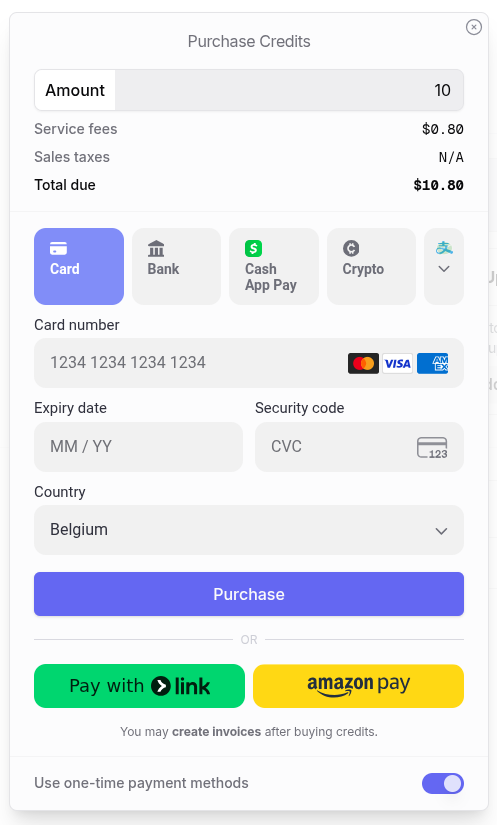Focus the Card number input field
The height and width of the screenshot is (825, 497).
click(x=249, y=363)
